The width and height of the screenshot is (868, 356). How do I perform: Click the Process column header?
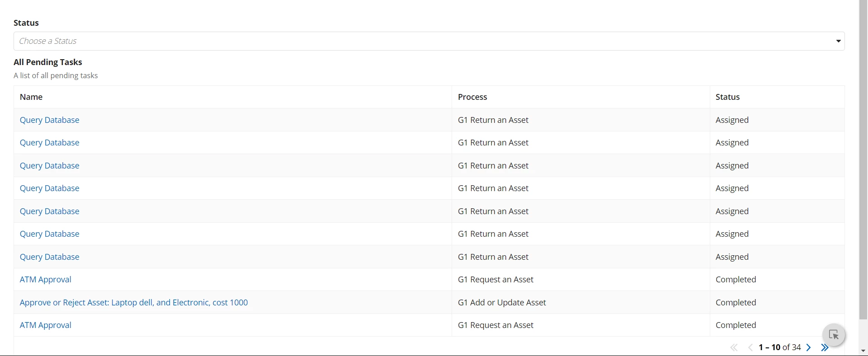(472, 97)
